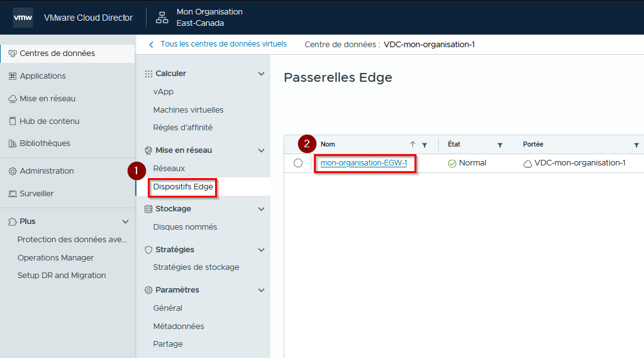Click the back chevron before Tous les centres
Viewport: 644px width, 358px height.
151,45
